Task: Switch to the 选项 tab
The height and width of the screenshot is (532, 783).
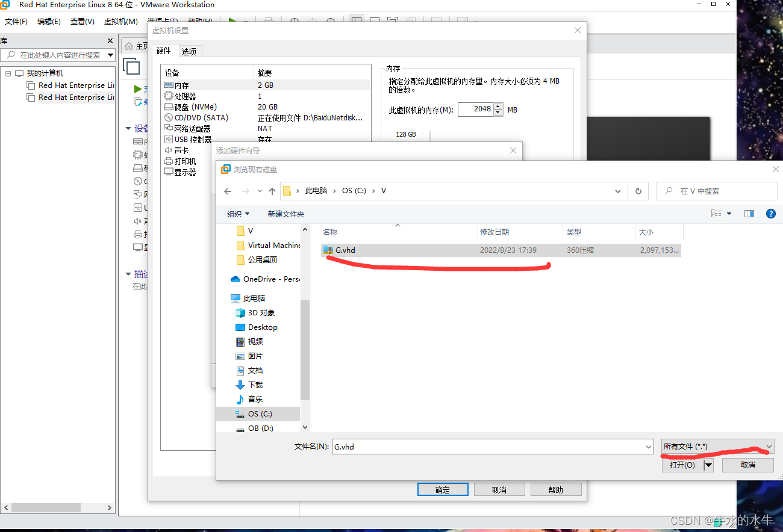Action: point(189,52)
